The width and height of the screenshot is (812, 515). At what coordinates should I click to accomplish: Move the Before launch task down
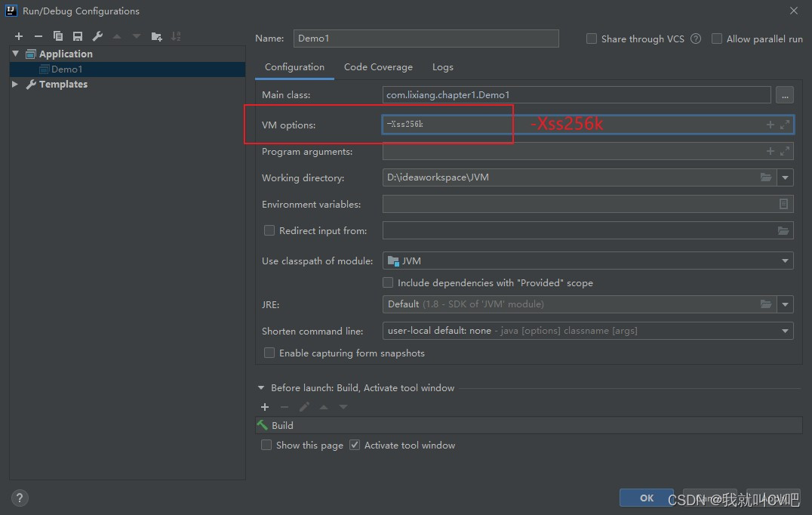tap(343, 407)
